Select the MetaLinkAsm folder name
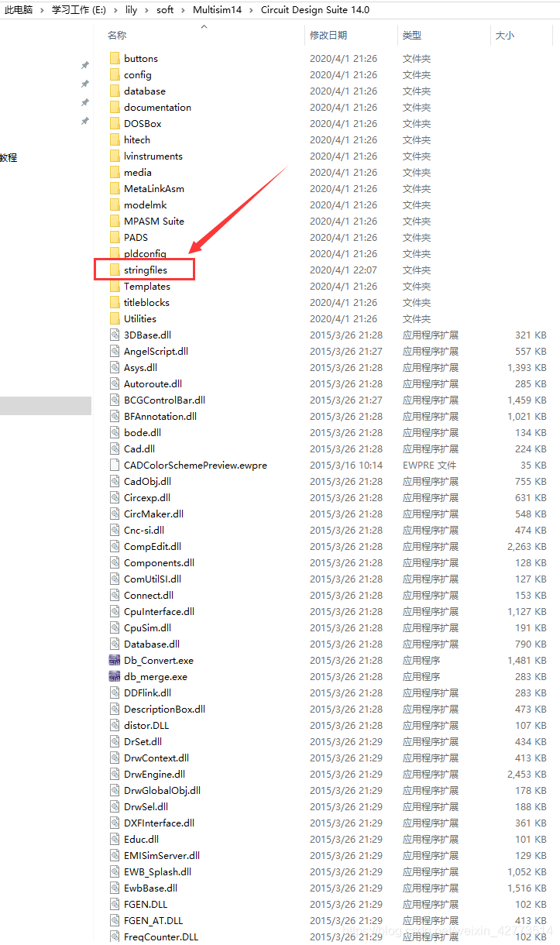Image resolution: width=560 pixels, height=945 pixels. (154, 188)
